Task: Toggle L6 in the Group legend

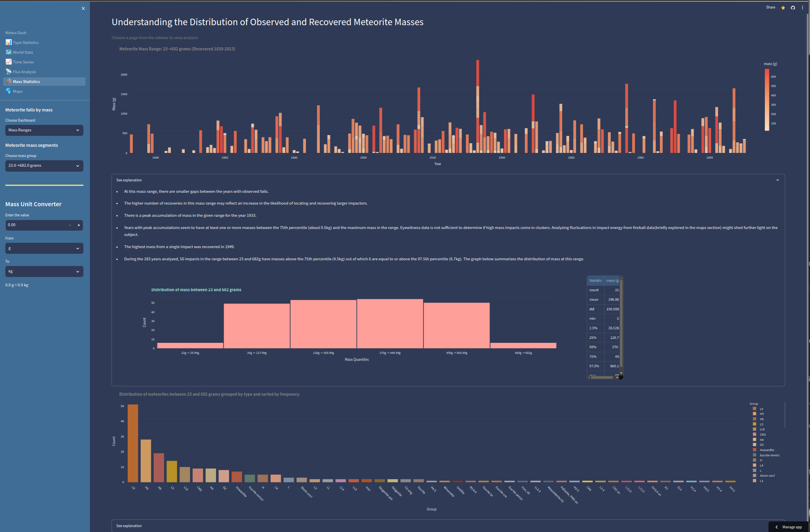Action: click(758, 409)
